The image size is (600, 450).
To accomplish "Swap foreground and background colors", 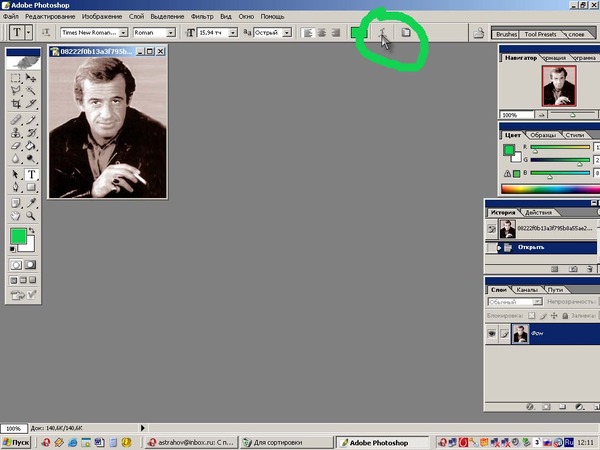I will (32, 231).
